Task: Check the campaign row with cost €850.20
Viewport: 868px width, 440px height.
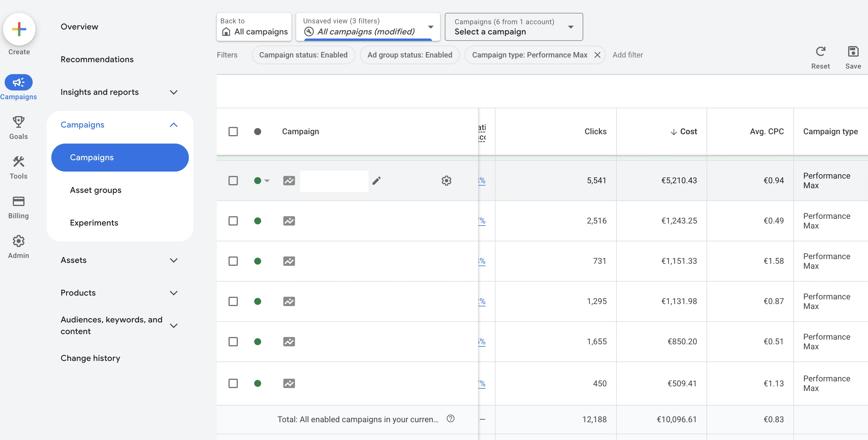Action: (233, 341)
